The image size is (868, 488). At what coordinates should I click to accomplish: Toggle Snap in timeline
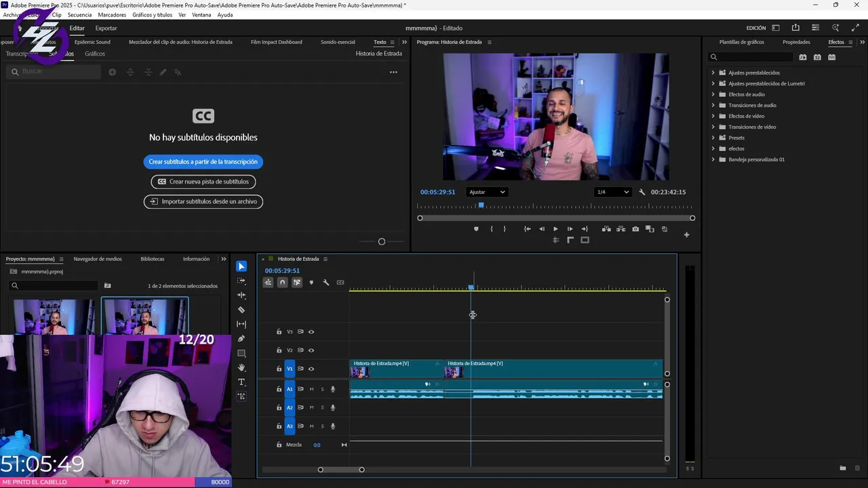(282, 283)
